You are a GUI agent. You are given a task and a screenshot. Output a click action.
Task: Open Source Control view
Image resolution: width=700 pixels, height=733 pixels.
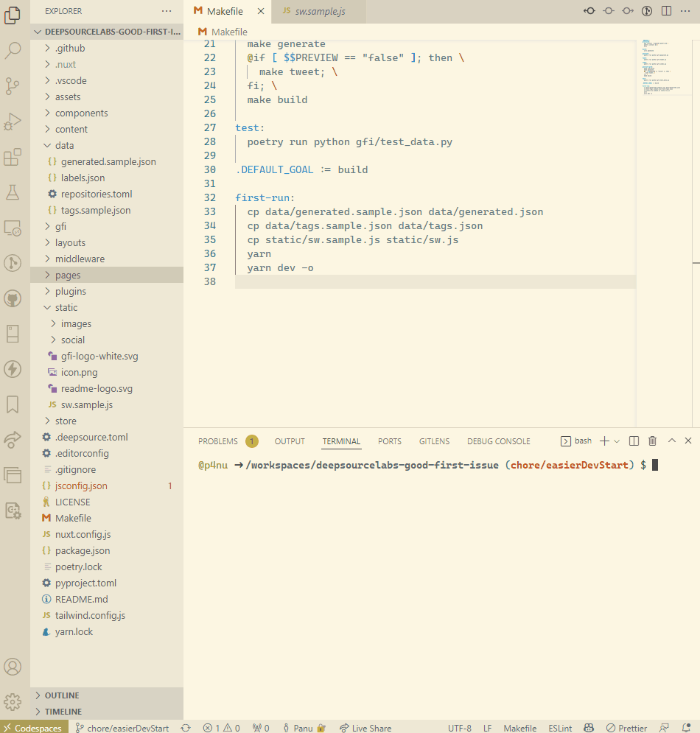click(13, 86)
